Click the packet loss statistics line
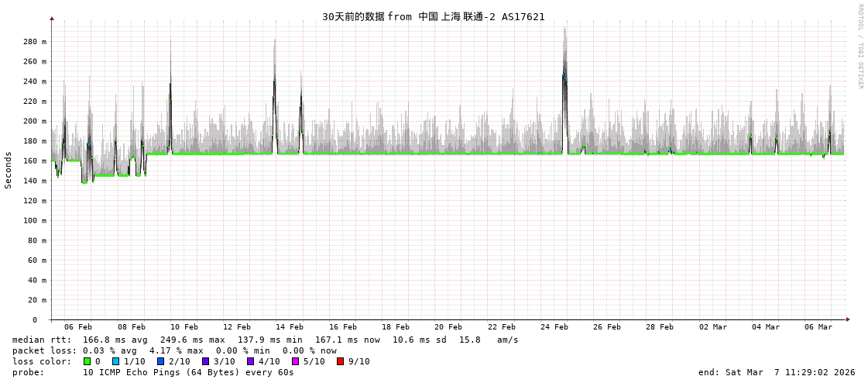 [174, 350]
